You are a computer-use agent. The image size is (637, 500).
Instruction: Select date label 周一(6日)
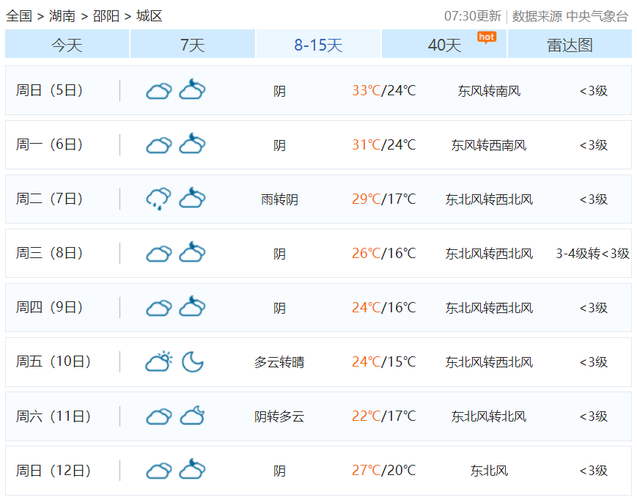point(49,145)
